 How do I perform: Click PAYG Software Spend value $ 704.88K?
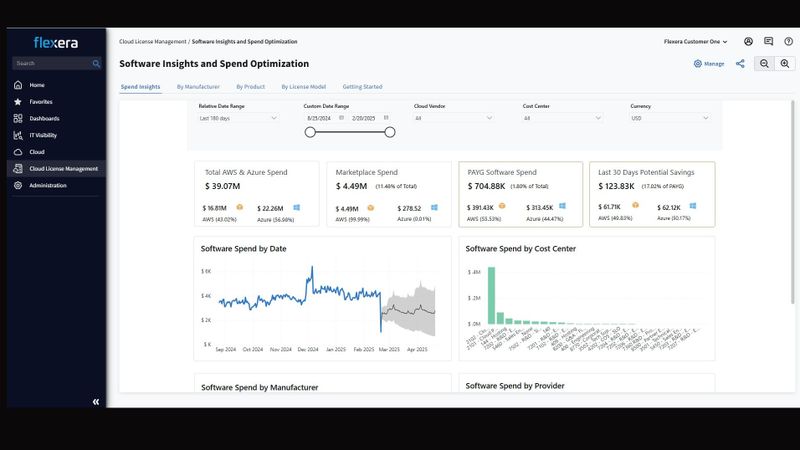486,186
